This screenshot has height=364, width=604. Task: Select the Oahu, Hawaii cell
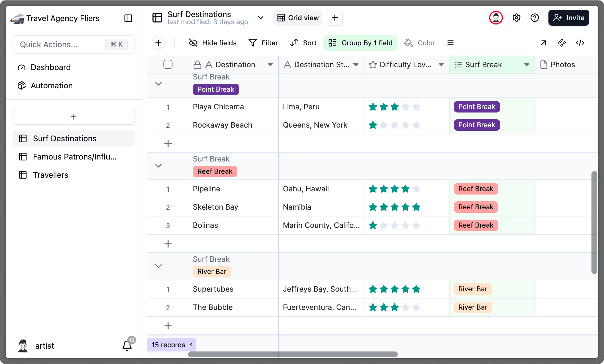click(x=321, y=189)
